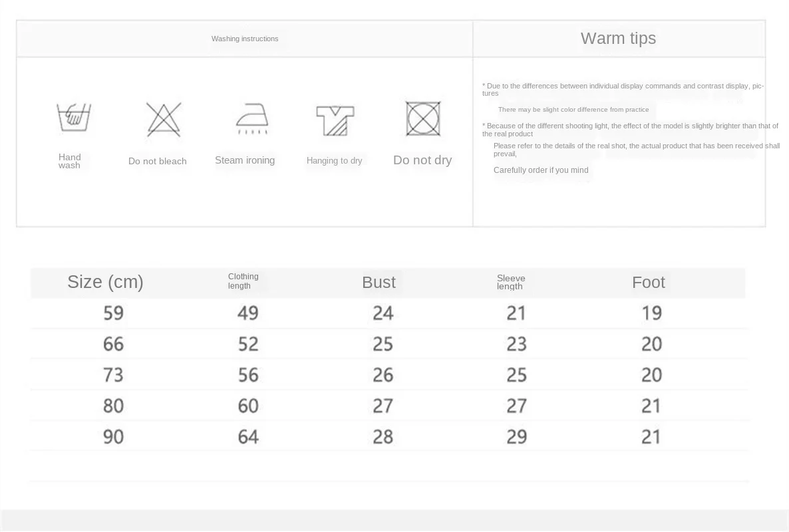Click the Carefully order if you mind text
The image size is (789, 532).
point(541,170)
